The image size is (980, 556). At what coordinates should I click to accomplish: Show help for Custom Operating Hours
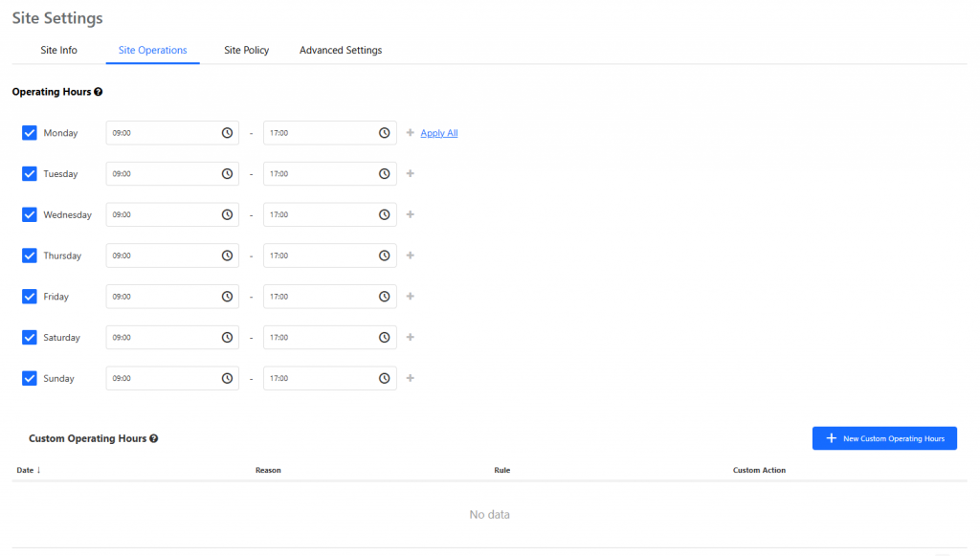[x=154, y=438]
